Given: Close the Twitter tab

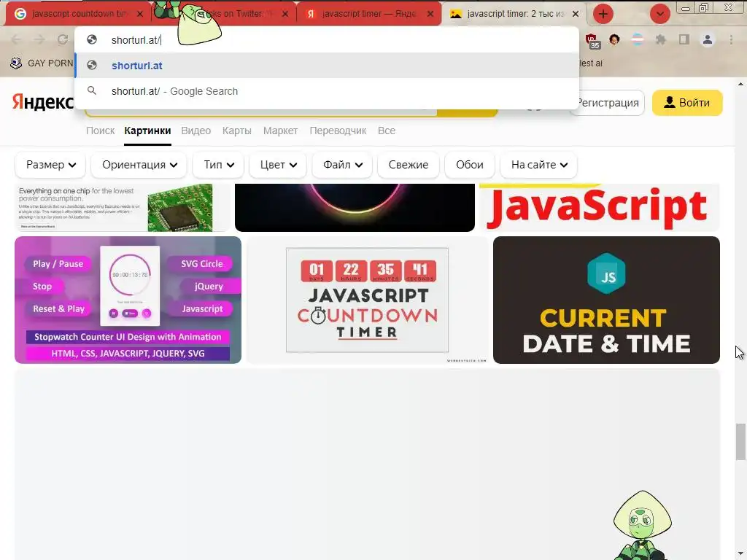Looking at the screenshot, I should pos(285,14).
